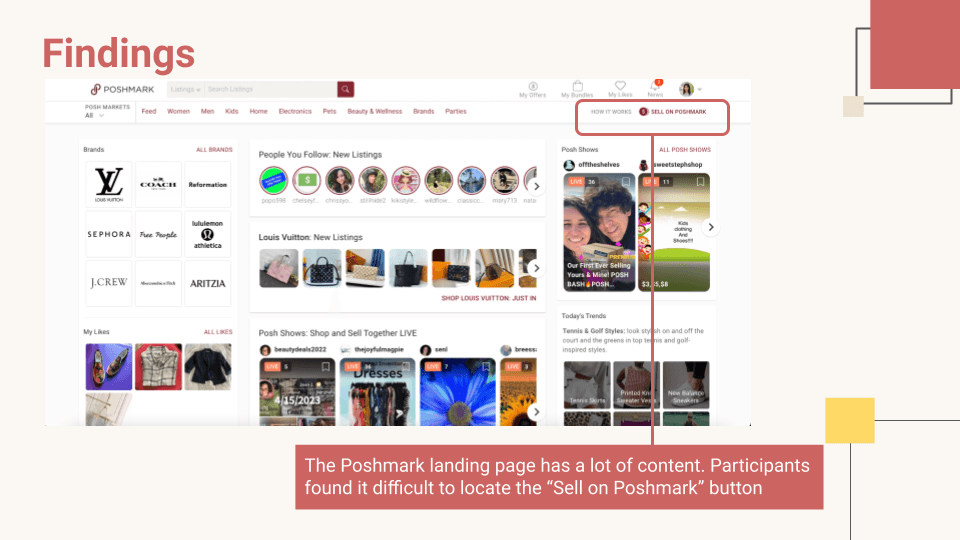Go to the Women category
This screenshot has height=540, width=960.
click(178, 111)
